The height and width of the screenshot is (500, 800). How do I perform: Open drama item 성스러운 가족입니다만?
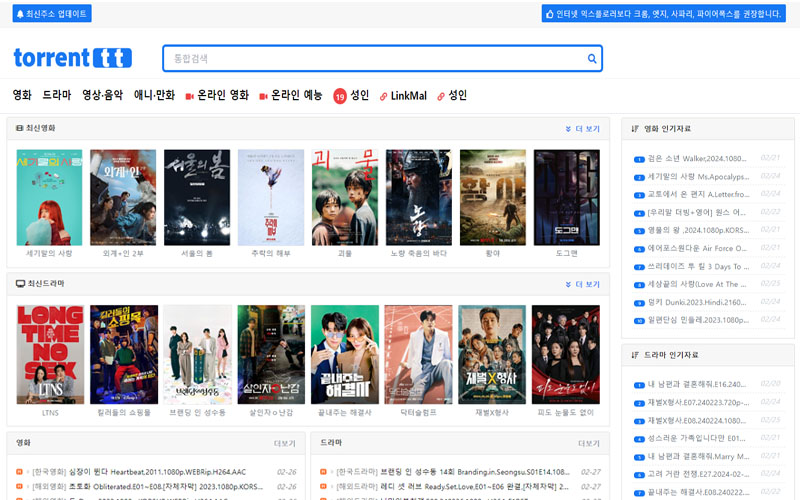coord(696,438)
